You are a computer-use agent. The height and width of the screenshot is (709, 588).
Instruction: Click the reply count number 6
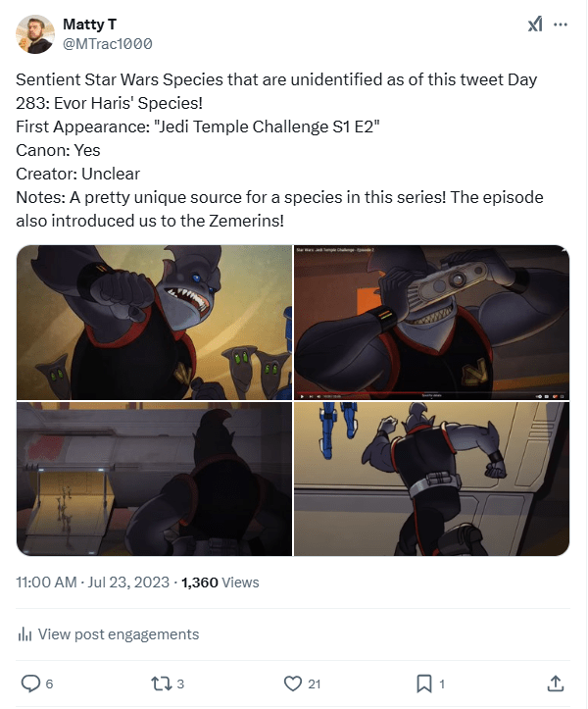coord(49,684)
